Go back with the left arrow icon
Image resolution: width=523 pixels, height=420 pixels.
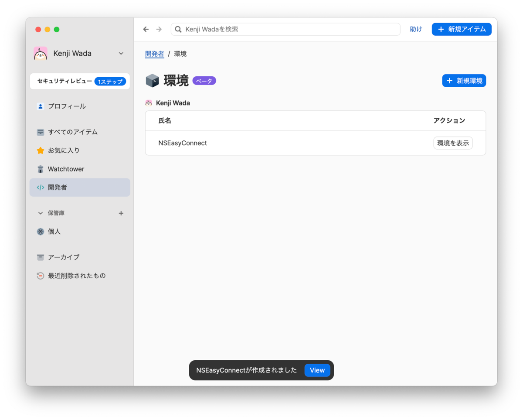[x=146, y=29]
